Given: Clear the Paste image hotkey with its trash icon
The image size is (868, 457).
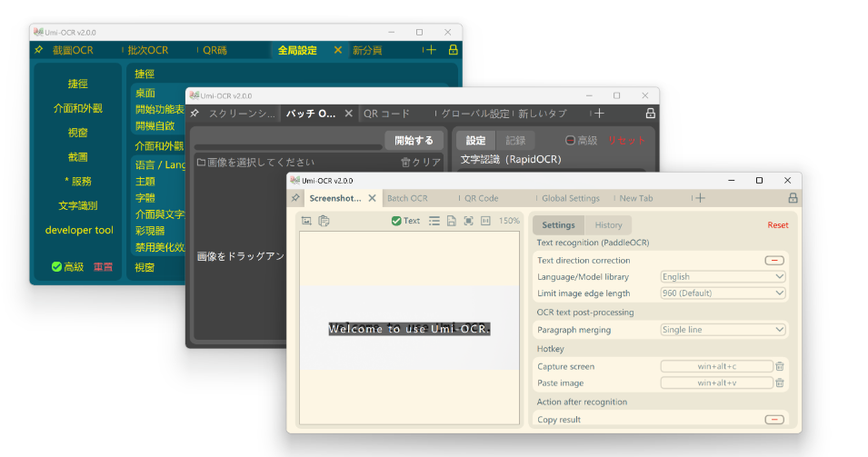Looking at the screenshot, I should tap(780, 382).
